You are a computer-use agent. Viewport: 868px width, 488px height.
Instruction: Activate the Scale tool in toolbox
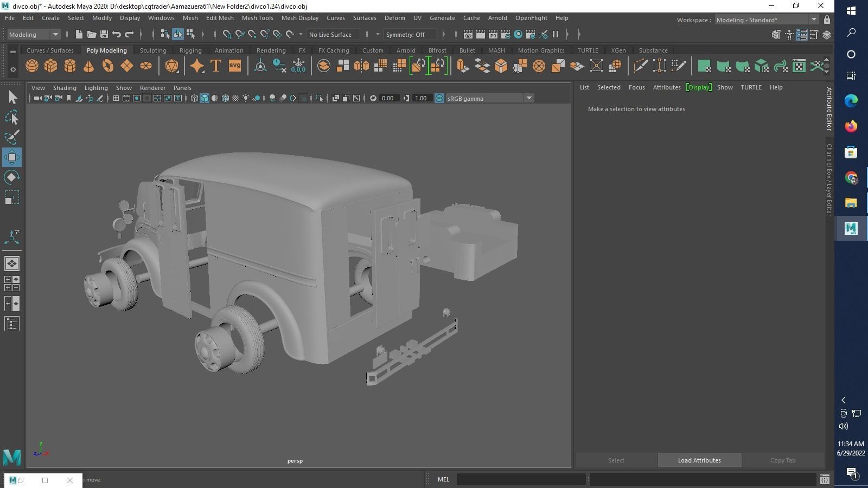coord(12,197)
